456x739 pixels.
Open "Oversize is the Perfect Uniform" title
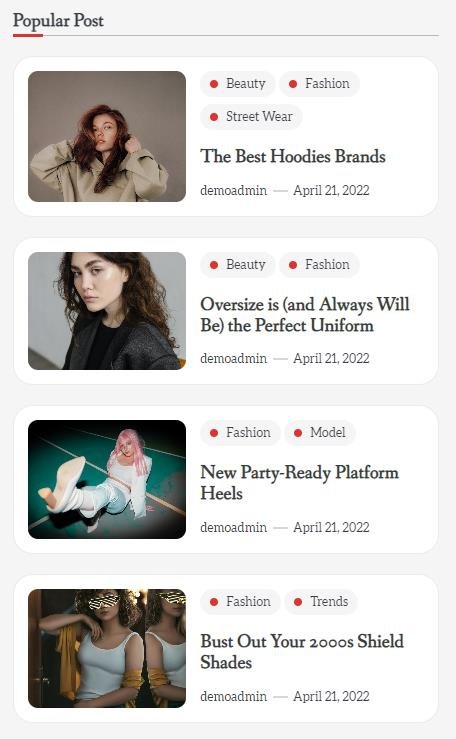[x=305, y=315]
